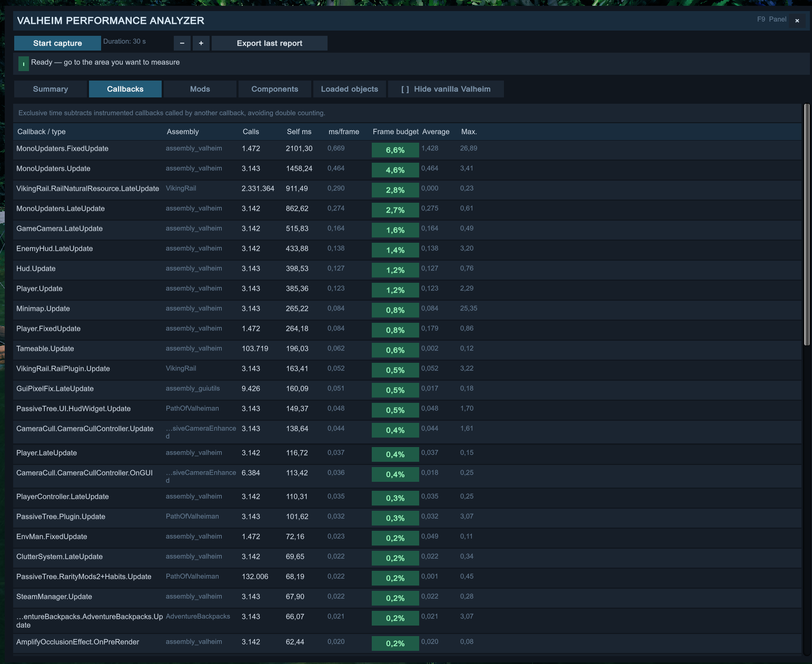This screenshot has width=812, height=664.
Task: Click the Calls column header
Action: coord(251,132)
